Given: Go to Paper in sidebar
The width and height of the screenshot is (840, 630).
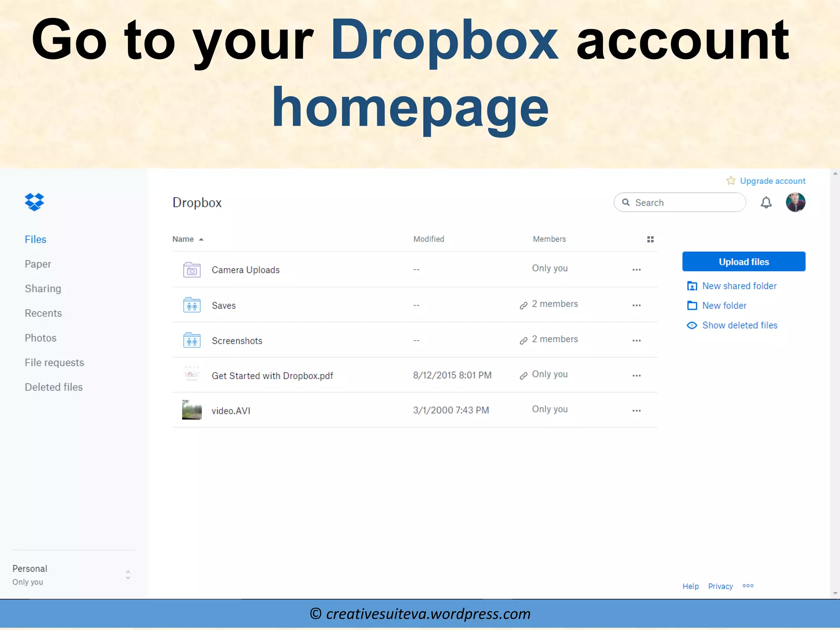Looking at the screenshot, I should click(x=38, y=264).
